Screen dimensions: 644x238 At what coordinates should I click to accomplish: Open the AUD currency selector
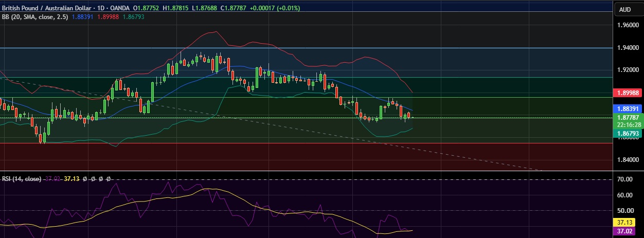point(625,9)
